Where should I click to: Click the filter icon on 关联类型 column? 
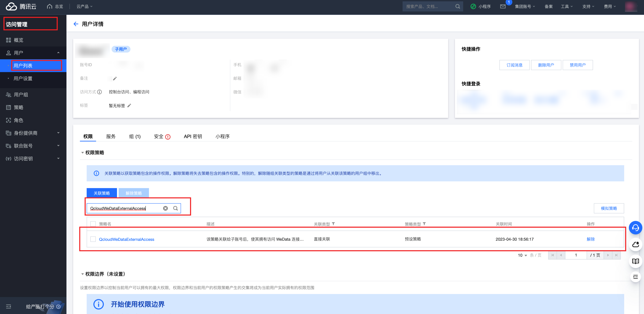333,224
